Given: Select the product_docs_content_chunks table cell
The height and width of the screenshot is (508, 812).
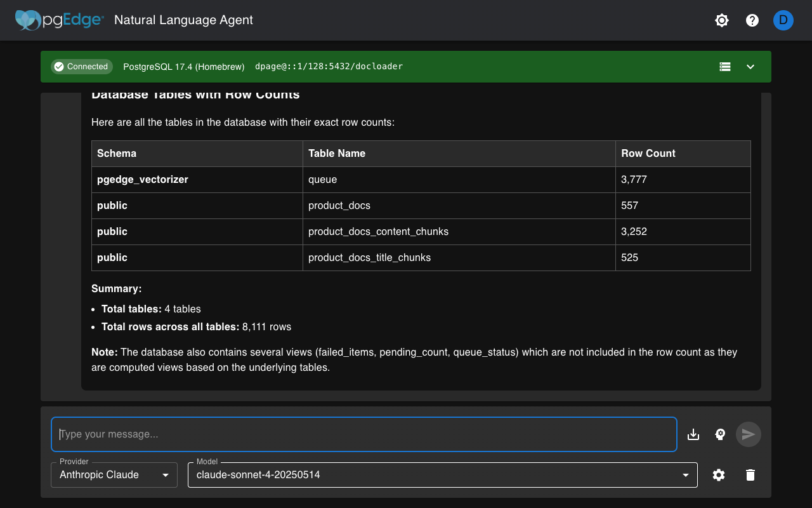Looking at the screenshot, I should [x=378, y=232].
